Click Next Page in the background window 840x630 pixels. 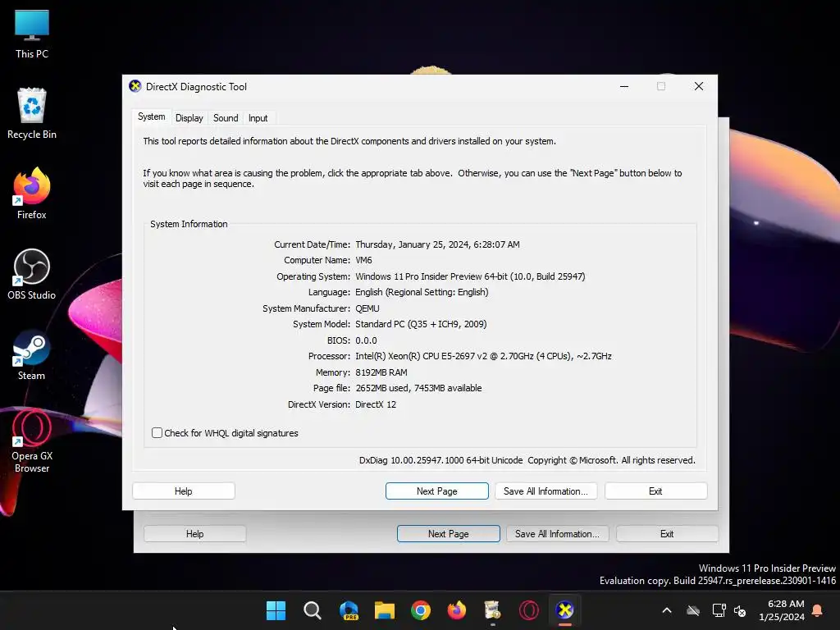point(449,534)
